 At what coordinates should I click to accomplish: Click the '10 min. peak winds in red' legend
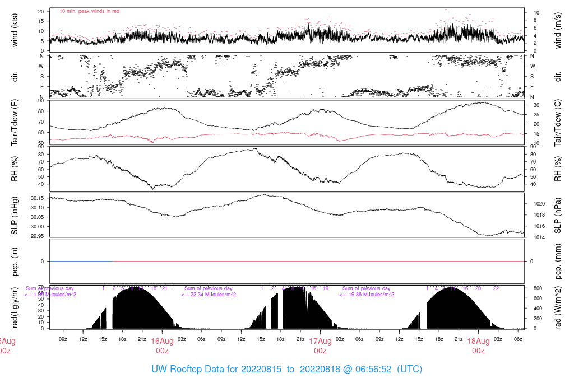[89, 11]
